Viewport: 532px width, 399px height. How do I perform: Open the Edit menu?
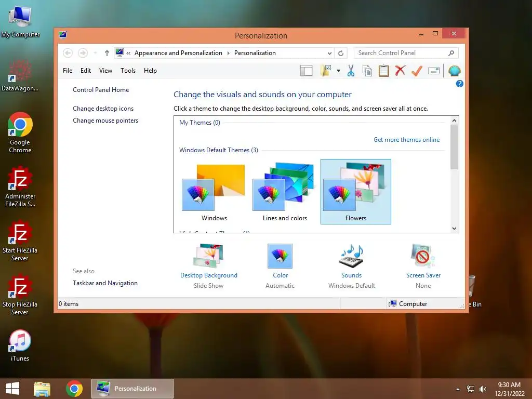(x=86, y=71)
